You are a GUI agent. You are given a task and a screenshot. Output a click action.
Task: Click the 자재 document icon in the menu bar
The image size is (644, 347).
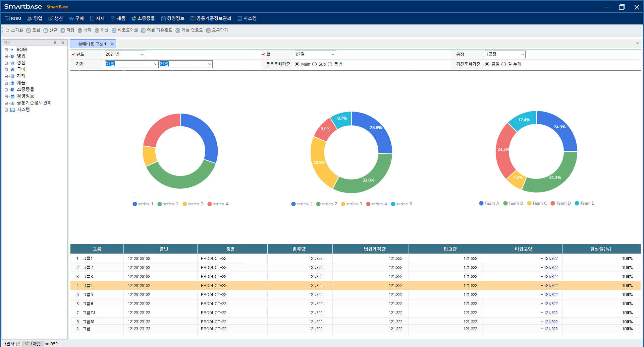pyautogui.click(x=92, y=18)
